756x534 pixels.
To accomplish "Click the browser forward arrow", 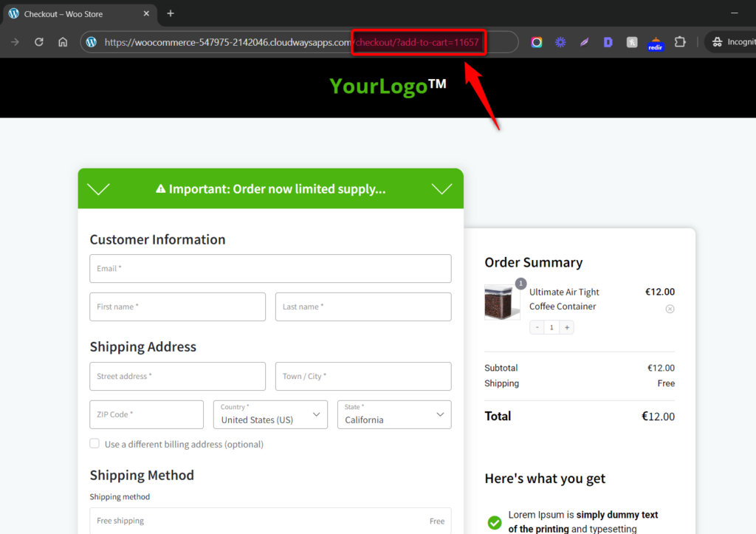I will pyautogui.click(x=15, y=42).
